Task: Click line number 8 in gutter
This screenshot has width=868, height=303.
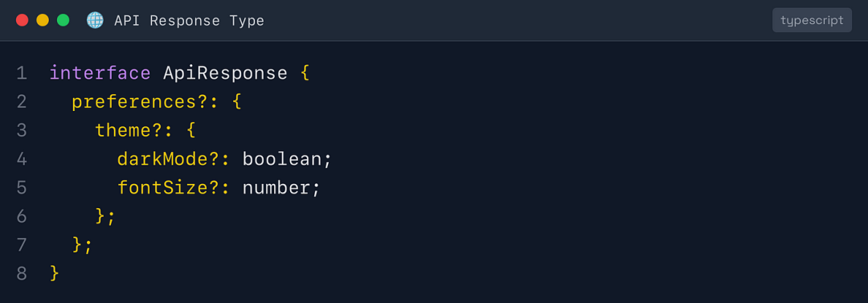Action: (22, 273)
